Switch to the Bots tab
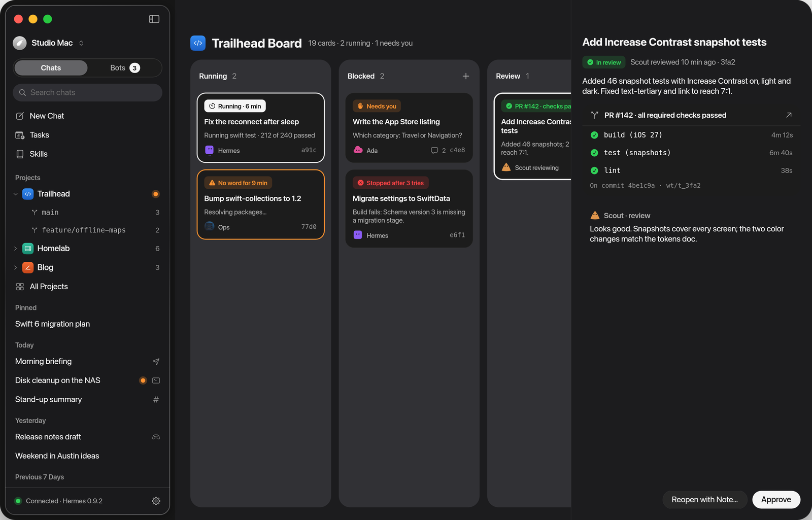Viewport: 812px width, 520px height. [x=125, y=68]
